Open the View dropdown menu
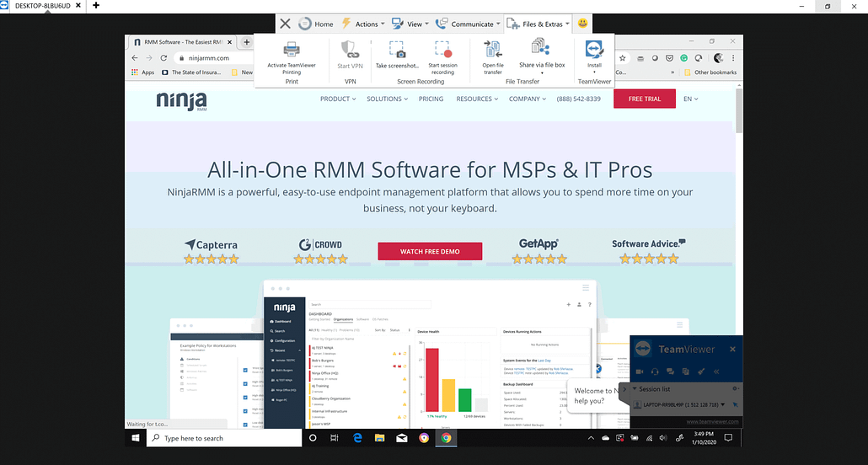868x465 pixels. point(410,24)
